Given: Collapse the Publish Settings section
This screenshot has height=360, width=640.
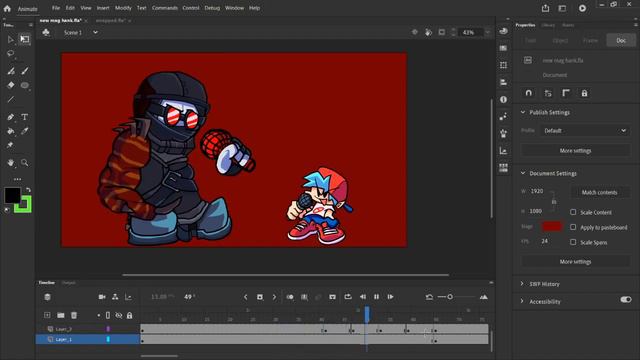Looking at the screenshot, I should (523, 112).
